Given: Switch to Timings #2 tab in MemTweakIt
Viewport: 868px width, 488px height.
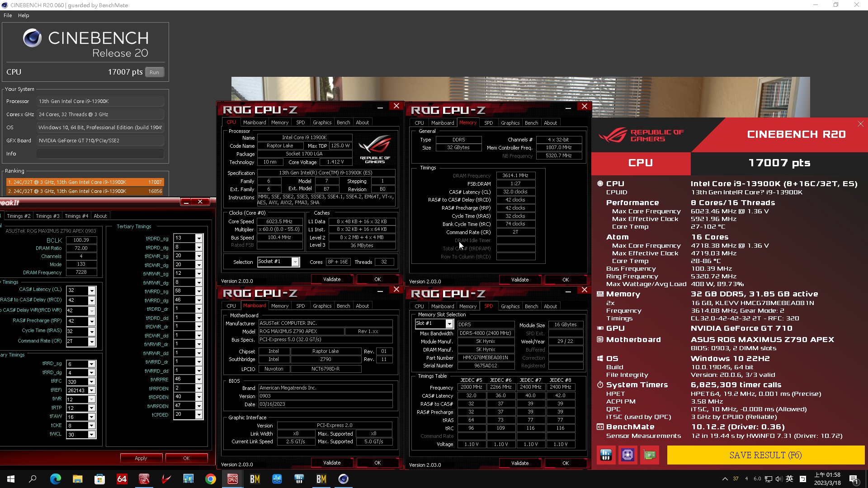Looking at the screenshot, I should point(18,216).
